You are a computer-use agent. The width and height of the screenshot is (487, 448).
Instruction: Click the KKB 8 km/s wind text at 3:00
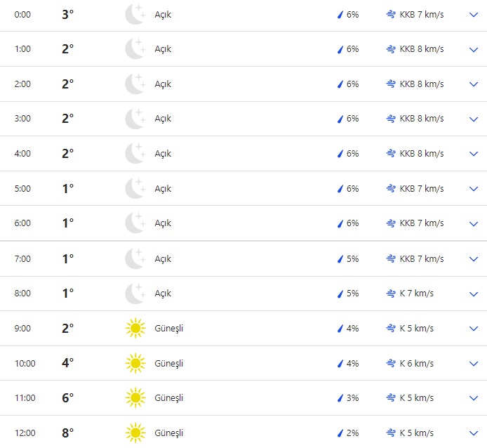(x=422, y=119)
